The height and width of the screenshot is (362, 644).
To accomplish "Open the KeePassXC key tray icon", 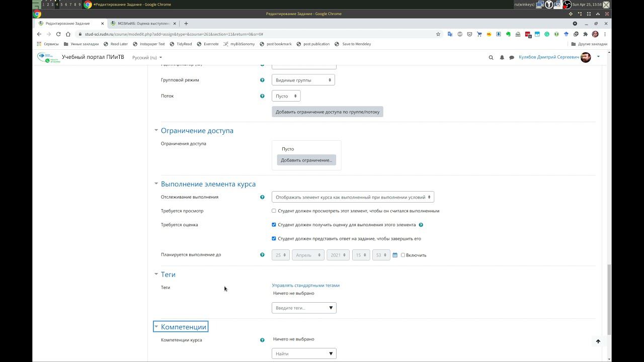I will (x=549, y=5).
